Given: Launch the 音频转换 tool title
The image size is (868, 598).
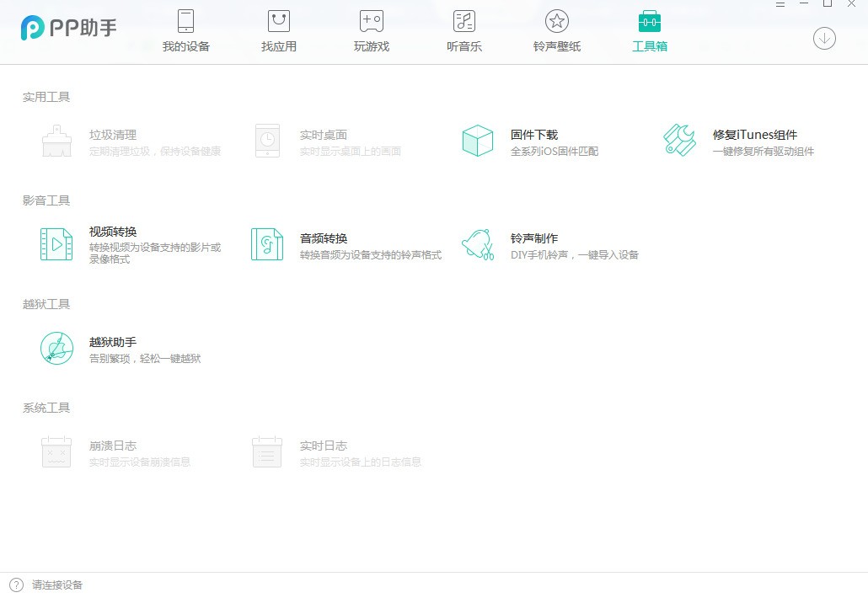Looking at the screenshot, I should click(x=324, y=238).
